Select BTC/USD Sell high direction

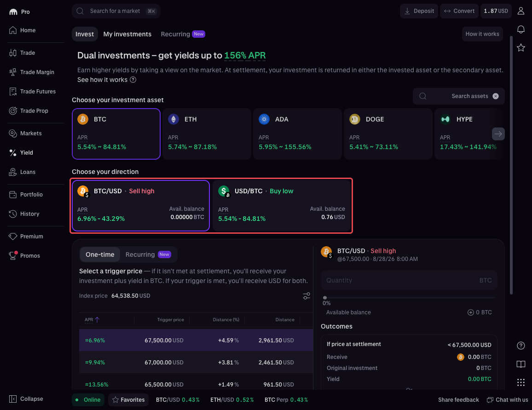pos(141,206)
